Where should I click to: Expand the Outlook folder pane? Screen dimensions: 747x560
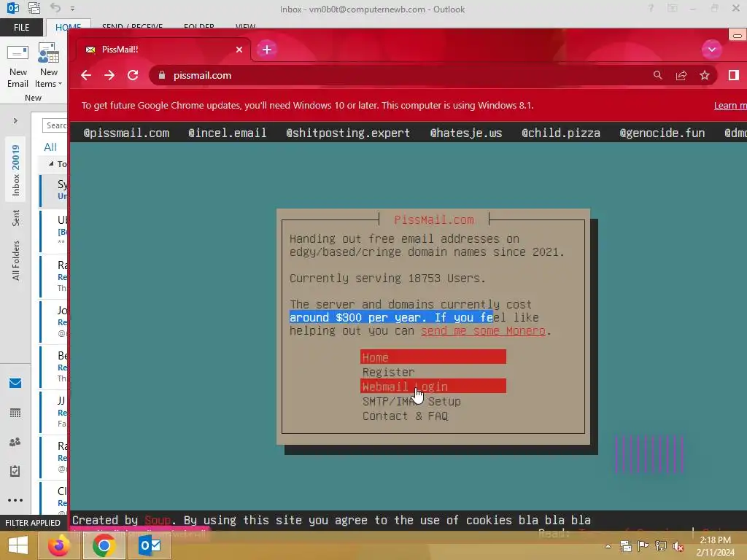(15, 121)
